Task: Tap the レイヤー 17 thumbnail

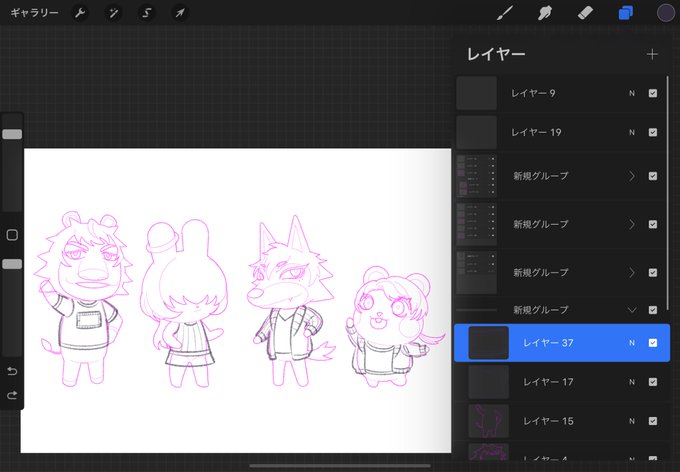Action: coord(489,382)
